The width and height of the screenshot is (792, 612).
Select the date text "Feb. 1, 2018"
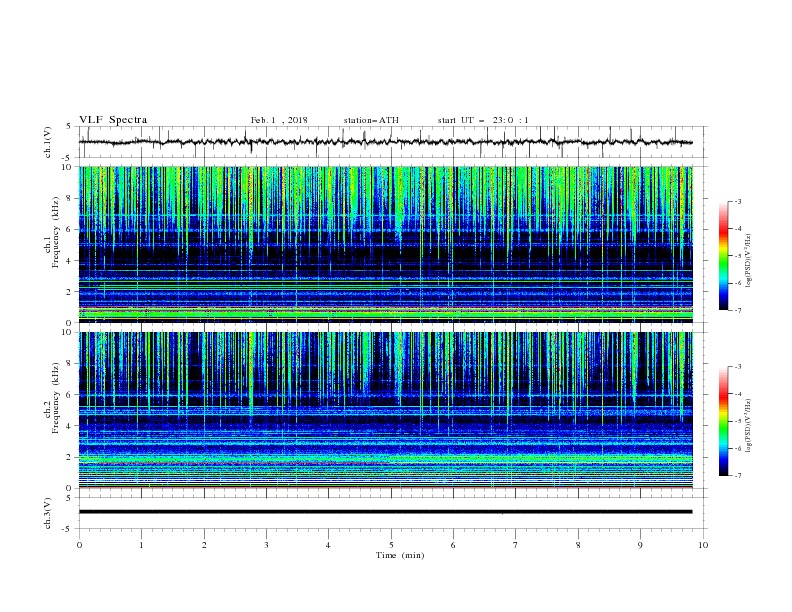click(279, 120)
